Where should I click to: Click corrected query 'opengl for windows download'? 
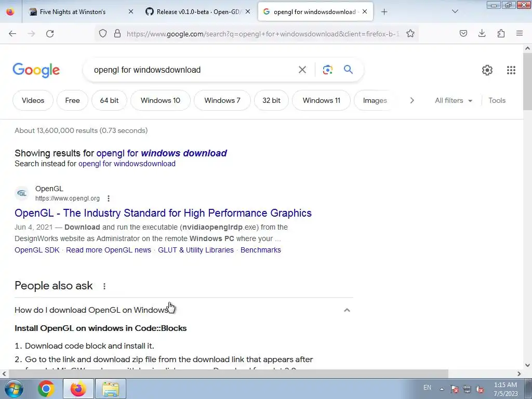[162, 153]
